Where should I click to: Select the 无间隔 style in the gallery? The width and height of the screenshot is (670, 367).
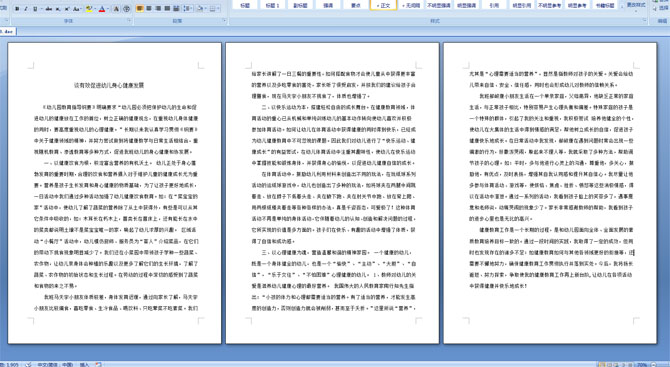411,5
